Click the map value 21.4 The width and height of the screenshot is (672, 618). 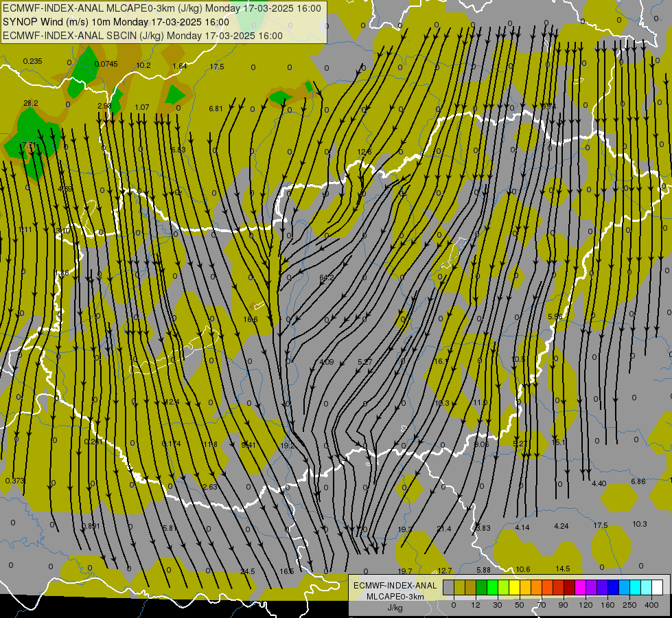point(444,529)
